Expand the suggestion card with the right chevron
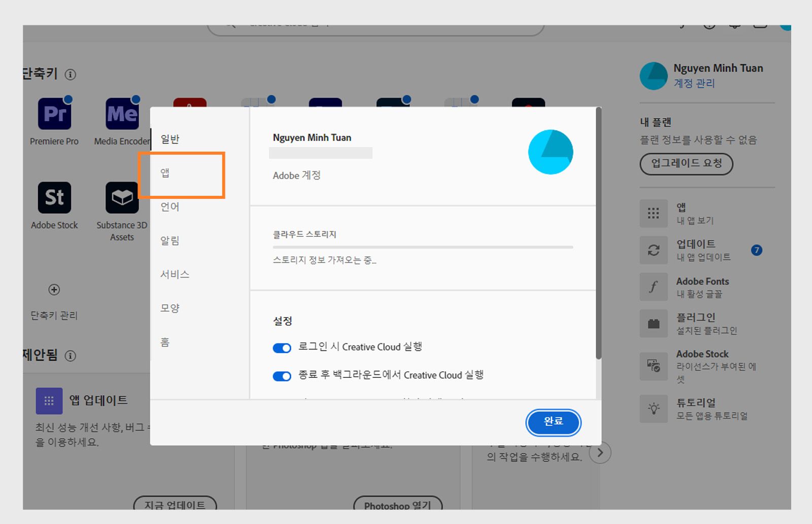Image resolution: width=812 pixels, height=524 pixels. point(600,452)
